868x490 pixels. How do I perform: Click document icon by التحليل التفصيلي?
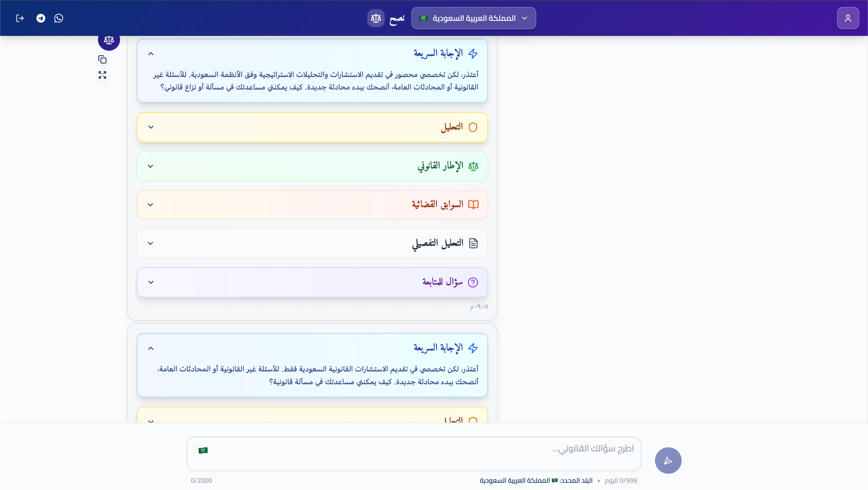point(473,243)
